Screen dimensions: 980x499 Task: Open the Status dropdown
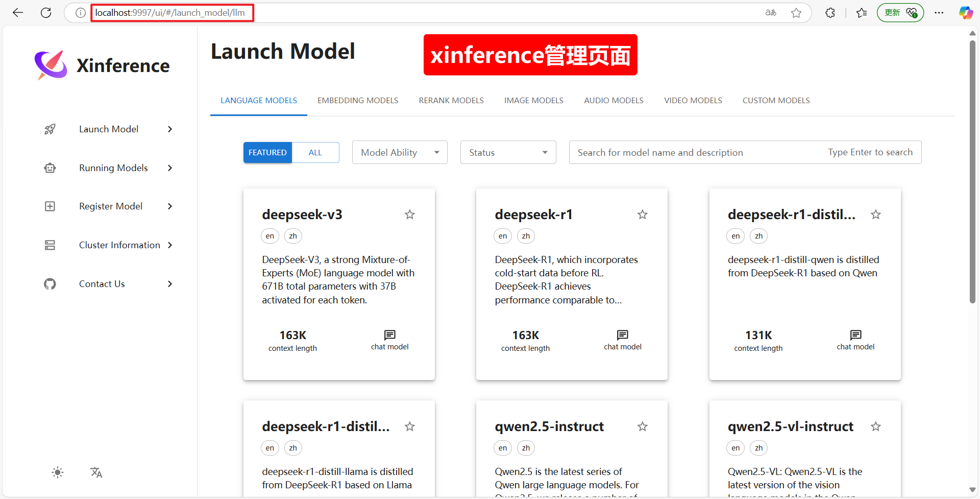pyautogui.click(x=508, y=153)
